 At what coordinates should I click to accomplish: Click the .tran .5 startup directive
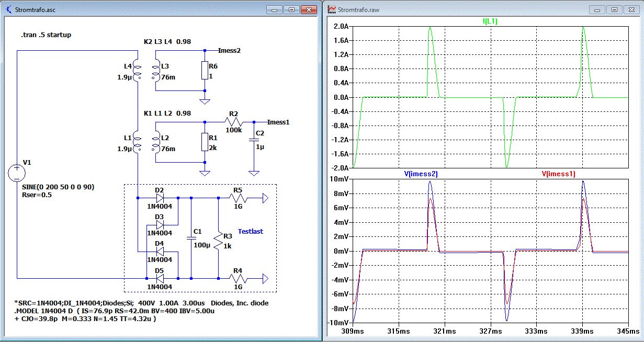click(46, 35)
